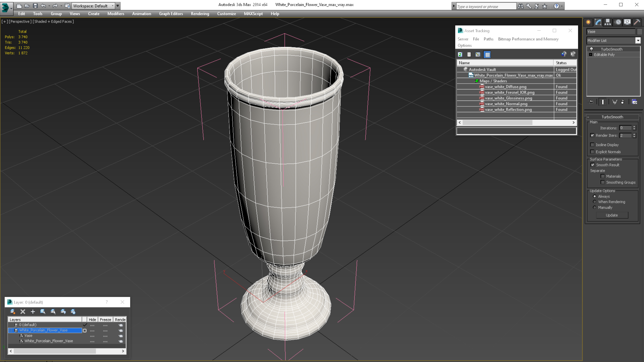The height and width of the screenshot is (362, 644).
Task: Switch Asset Tracking to table view icon
Action: click(x=487, y=55)
